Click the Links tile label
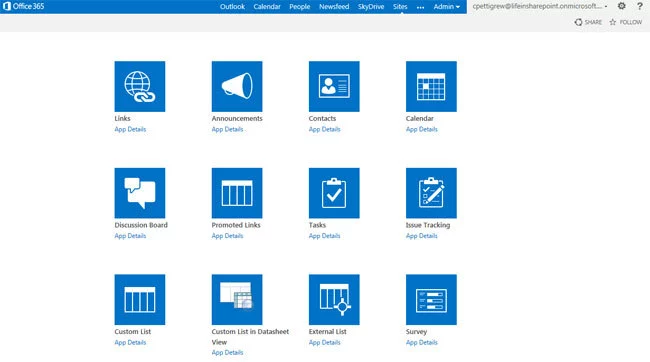Image resolution: width=650 pixels, height=362 pixels. 122,119
